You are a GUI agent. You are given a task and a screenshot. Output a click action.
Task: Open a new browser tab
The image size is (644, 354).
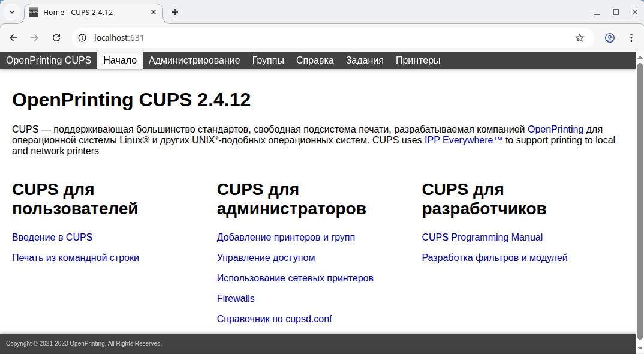(x=175, y=12)
